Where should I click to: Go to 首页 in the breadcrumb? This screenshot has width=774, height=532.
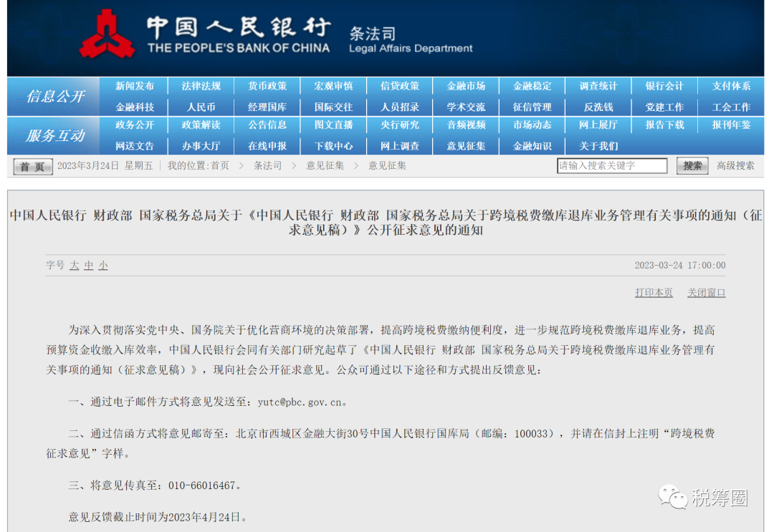(220, 165)
